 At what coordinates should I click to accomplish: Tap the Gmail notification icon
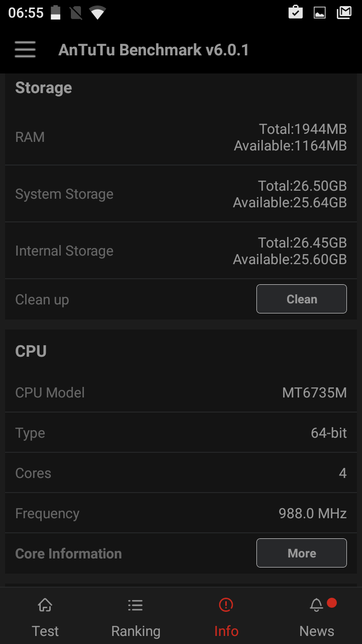click(344, 13)
